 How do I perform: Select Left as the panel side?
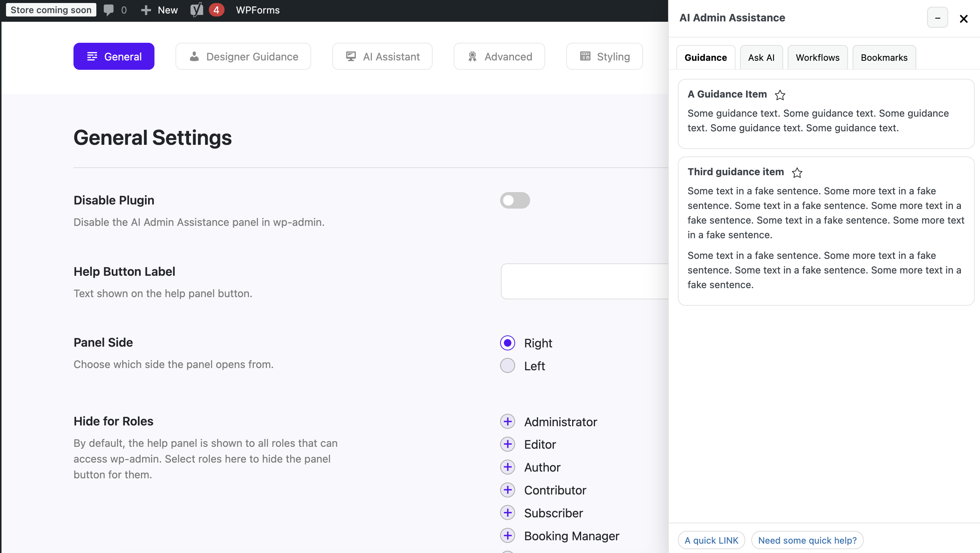click(508, 365)
